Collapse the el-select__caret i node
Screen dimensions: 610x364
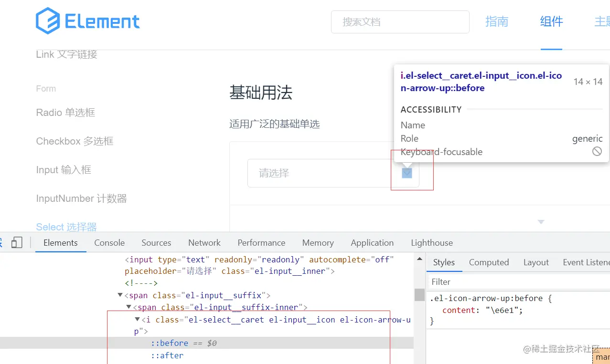point(137,320)
